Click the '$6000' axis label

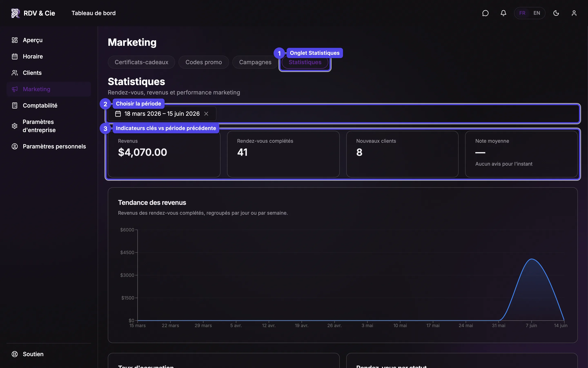tap(127, 230)
